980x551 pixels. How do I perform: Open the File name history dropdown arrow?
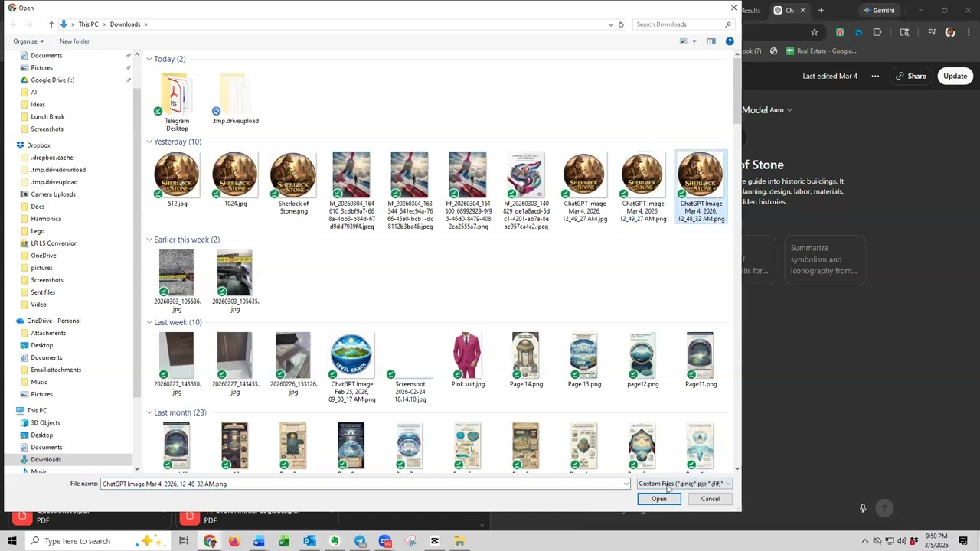point(626,484)
